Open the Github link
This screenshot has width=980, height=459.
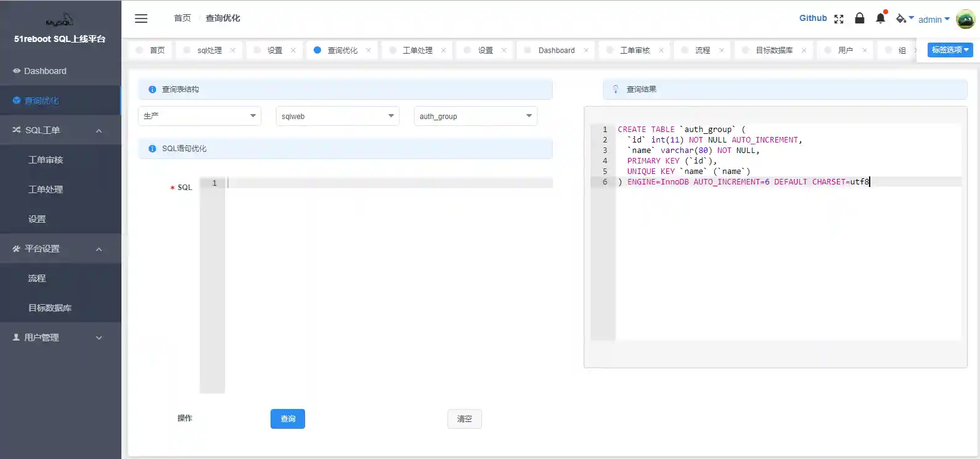pyautogui.click(x=813, y=19)
